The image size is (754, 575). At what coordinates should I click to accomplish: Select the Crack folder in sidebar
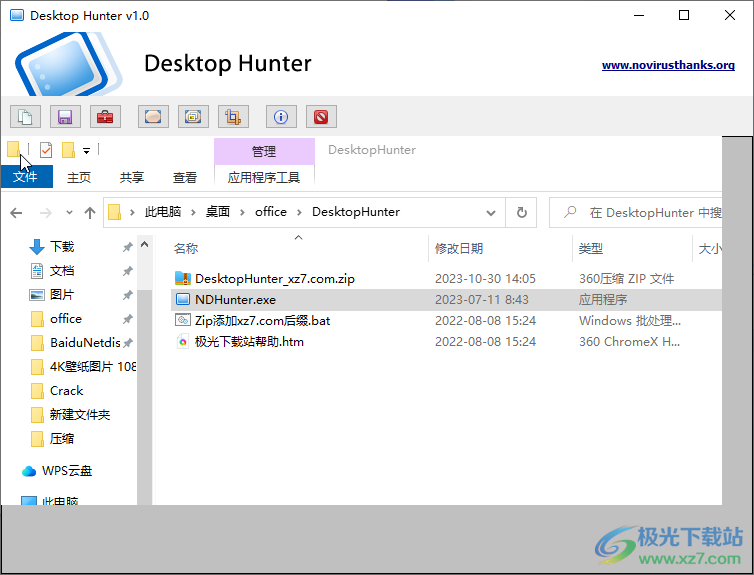point(66,390)
